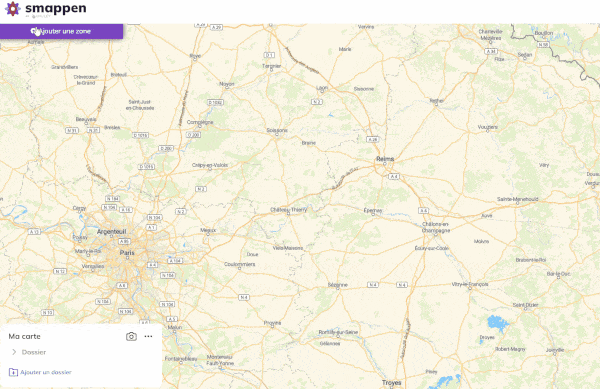Click the Château-Thierry label on map
Screen dimensions: 600x389
[289, 210]
